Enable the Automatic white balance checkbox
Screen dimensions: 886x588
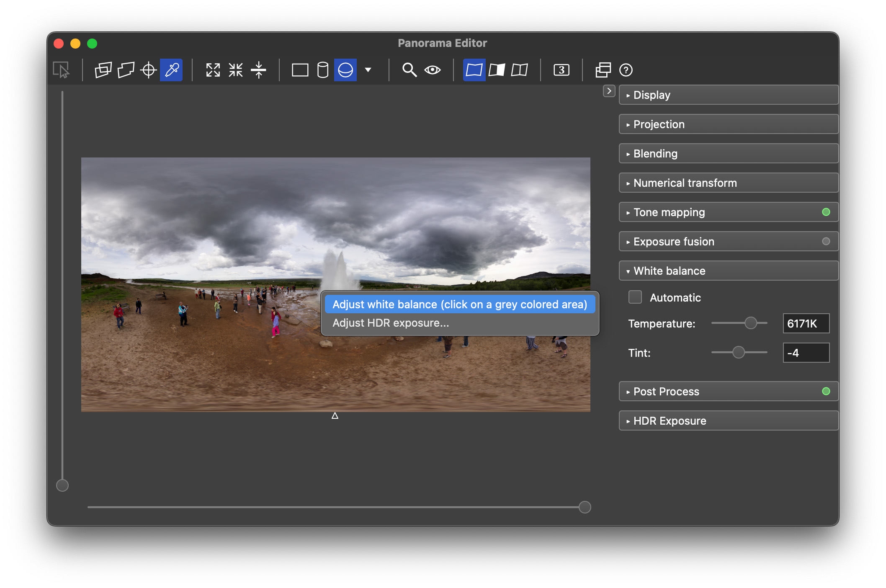(635, 297)
